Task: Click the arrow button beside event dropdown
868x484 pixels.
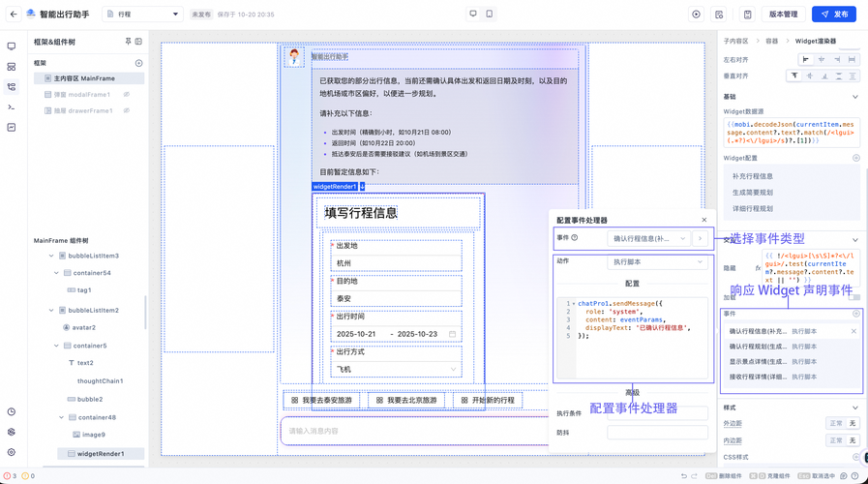Action: tap(701, 239)
